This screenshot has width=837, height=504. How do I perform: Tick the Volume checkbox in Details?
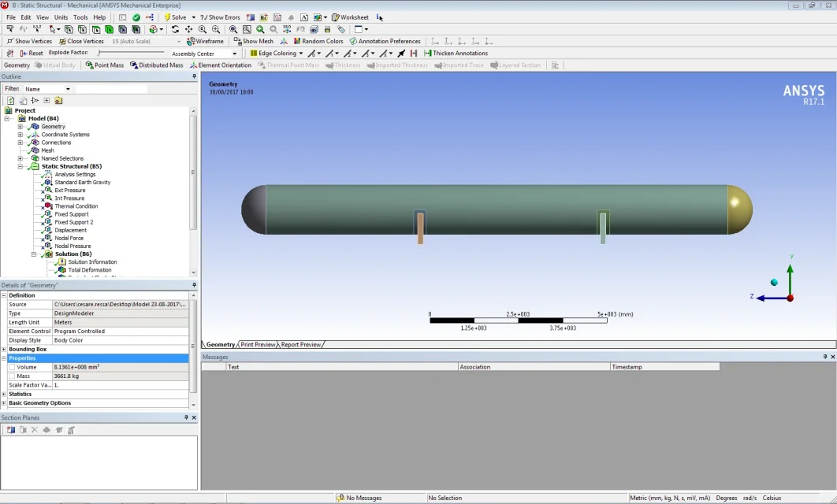12,368
